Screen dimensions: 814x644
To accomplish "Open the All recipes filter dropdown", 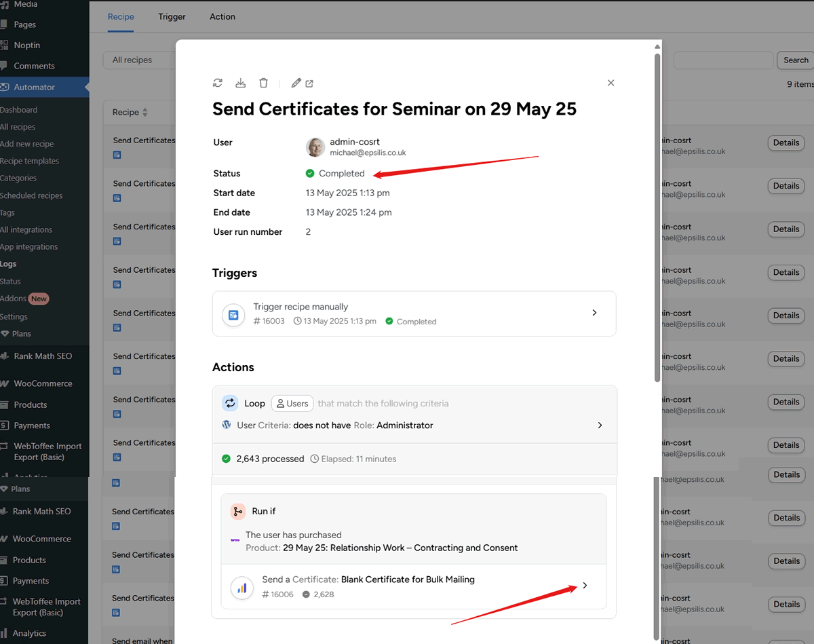I will (138, 60).
